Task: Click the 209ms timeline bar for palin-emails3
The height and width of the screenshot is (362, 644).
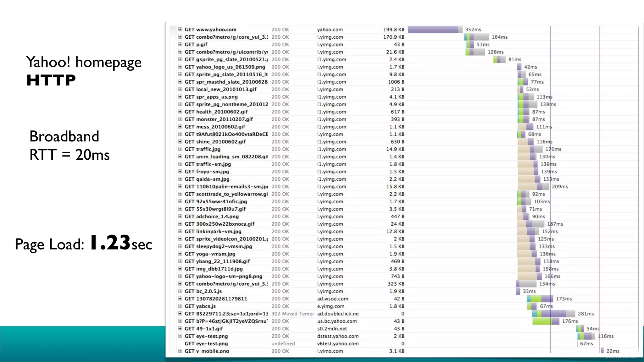Action: pyautogui.click(x=534, y=187)
